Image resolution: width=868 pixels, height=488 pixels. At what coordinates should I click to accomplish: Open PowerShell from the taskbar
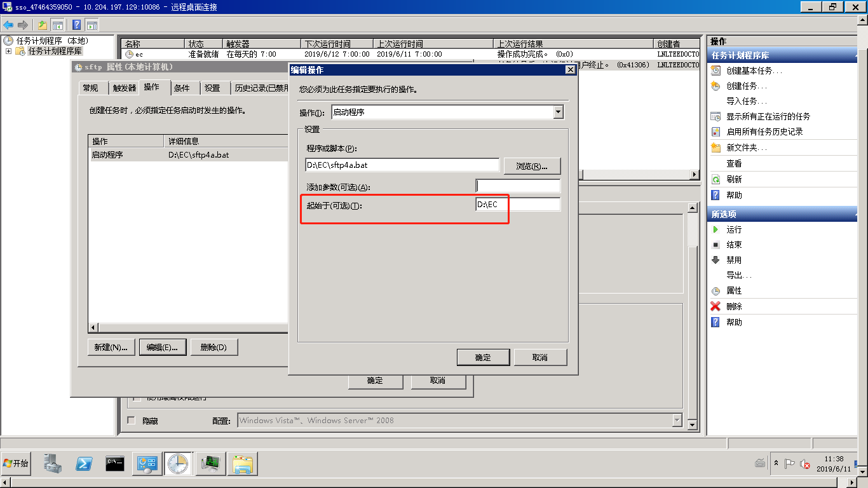tap(84, 464)
